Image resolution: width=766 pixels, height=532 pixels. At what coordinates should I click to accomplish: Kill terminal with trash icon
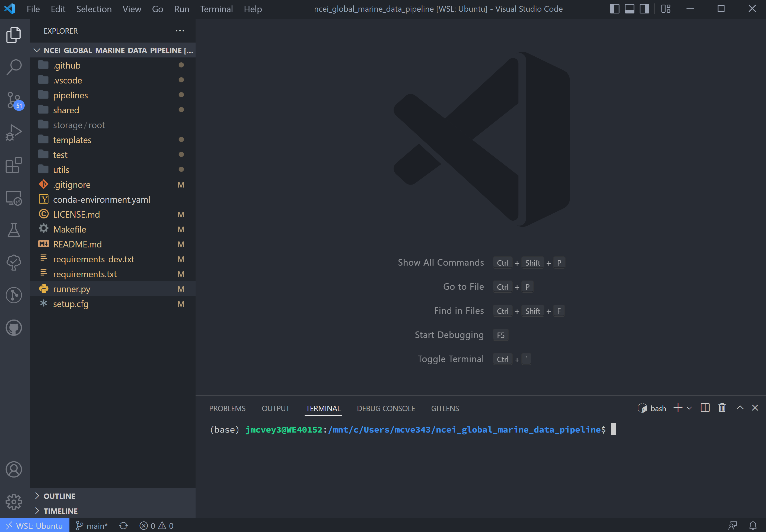pyautogui.click(x=722, y=408)
